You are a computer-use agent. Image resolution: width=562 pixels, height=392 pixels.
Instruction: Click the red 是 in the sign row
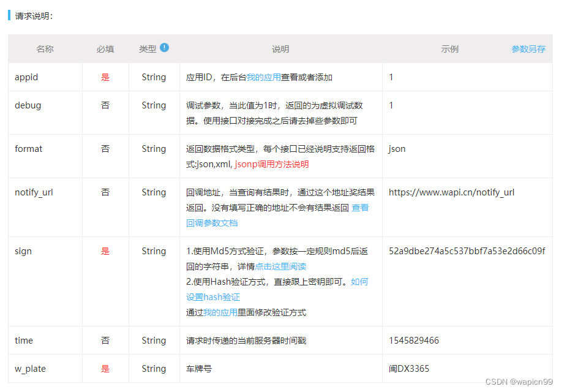tap(105, 251)
